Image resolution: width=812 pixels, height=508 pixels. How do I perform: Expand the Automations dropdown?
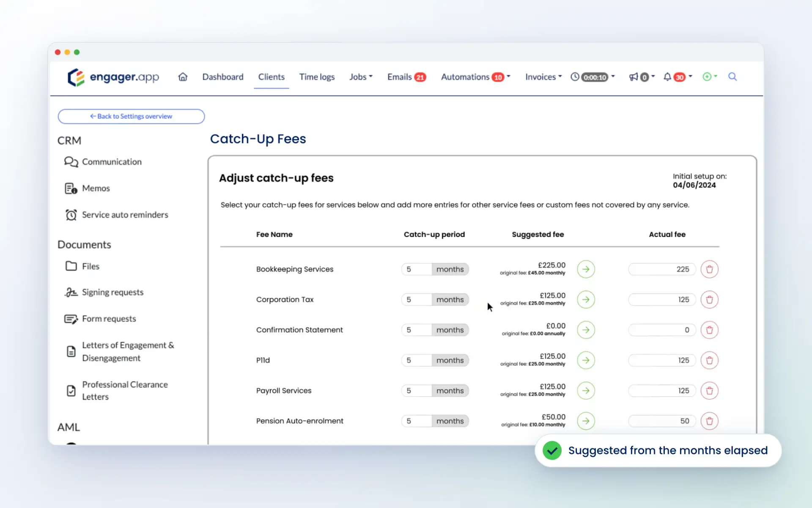click(476, 77)
